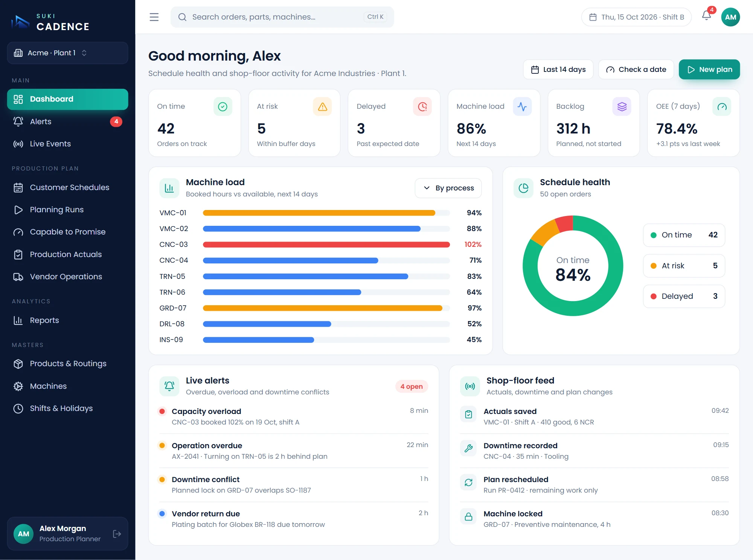Toggle the hamburger menu icon
Image resolution: width=753 pixels, height=560 pixels.
tap(154, 17)
